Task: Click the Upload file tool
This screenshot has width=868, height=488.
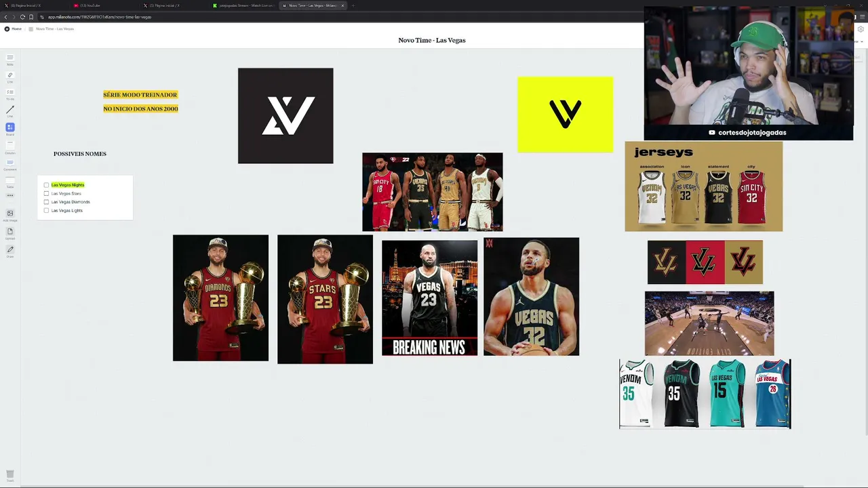Action: pos(10,232)
